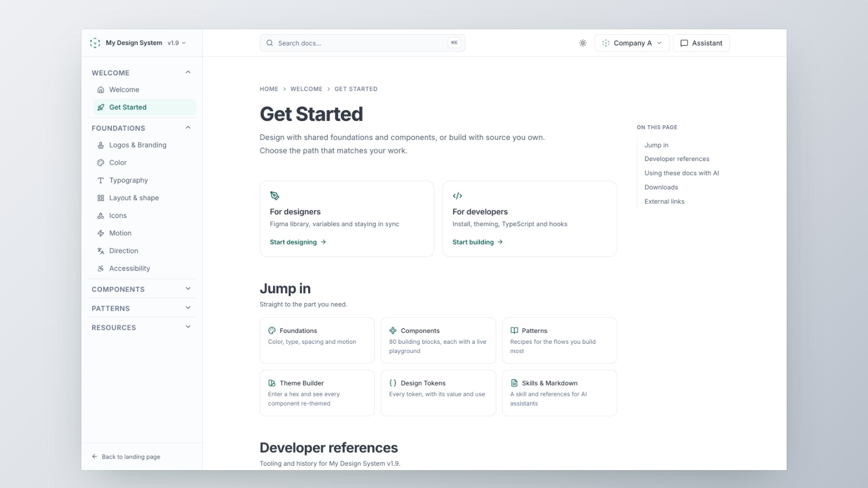Viewport: 868px width, 488px height.
Task: Jump to Using these docs with AI
Action: coord(681,173)
